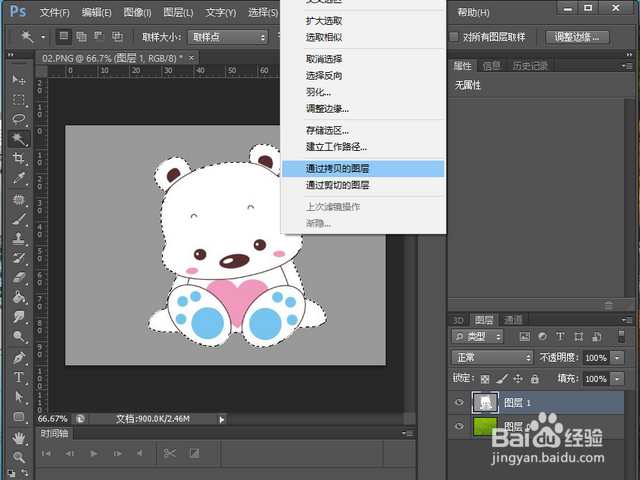Click the Add to Selection icon
The width and height of the screenshot is (640, 480).
(x=82, y=37)
